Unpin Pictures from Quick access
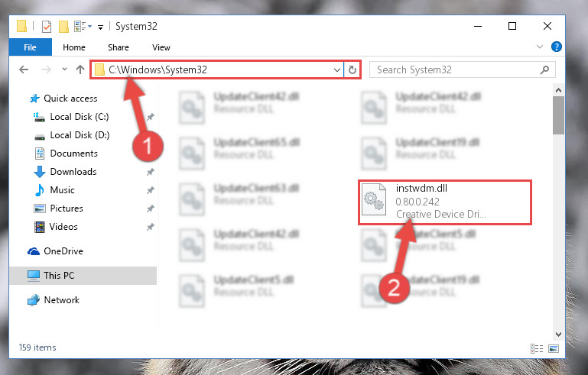Screen dimensions: 588x375 tap(151, 209)
